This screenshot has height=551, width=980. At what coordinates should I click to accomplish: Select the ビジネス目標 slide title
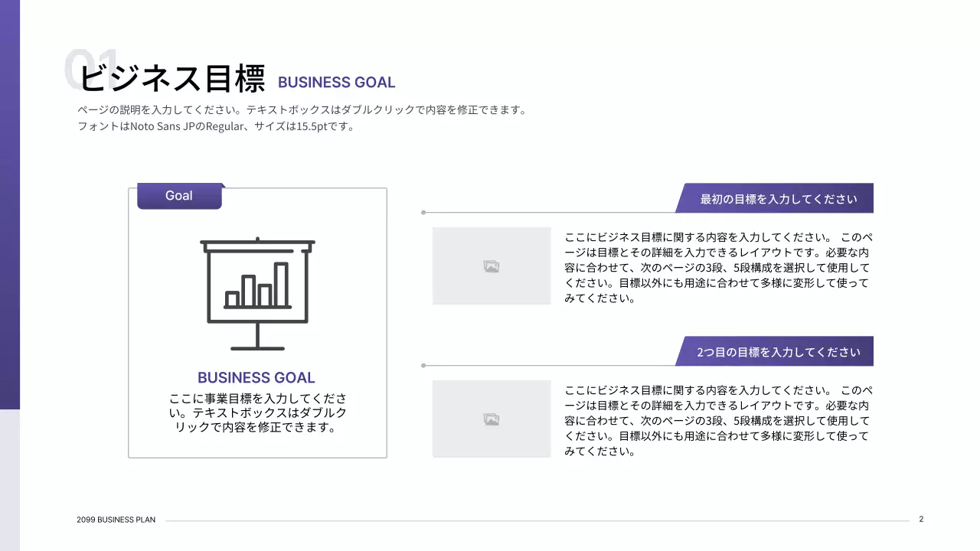pos(173,80)
